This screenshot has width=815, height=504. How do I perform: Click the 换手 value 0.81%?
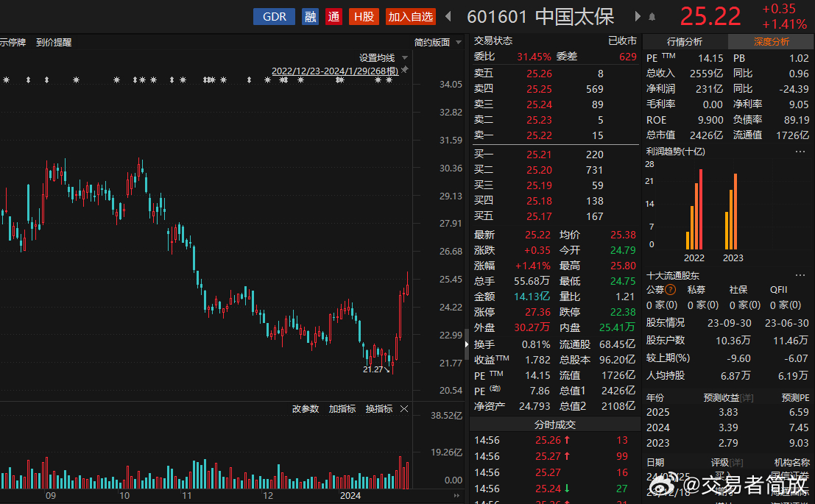tap(536, 344)
